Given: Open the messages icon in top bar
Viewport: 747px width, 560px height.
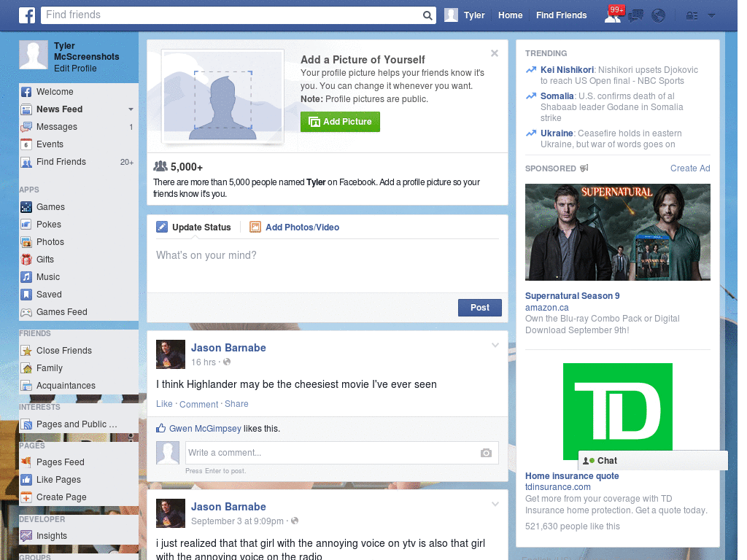Looking at the screenshot, I should 635,16.
